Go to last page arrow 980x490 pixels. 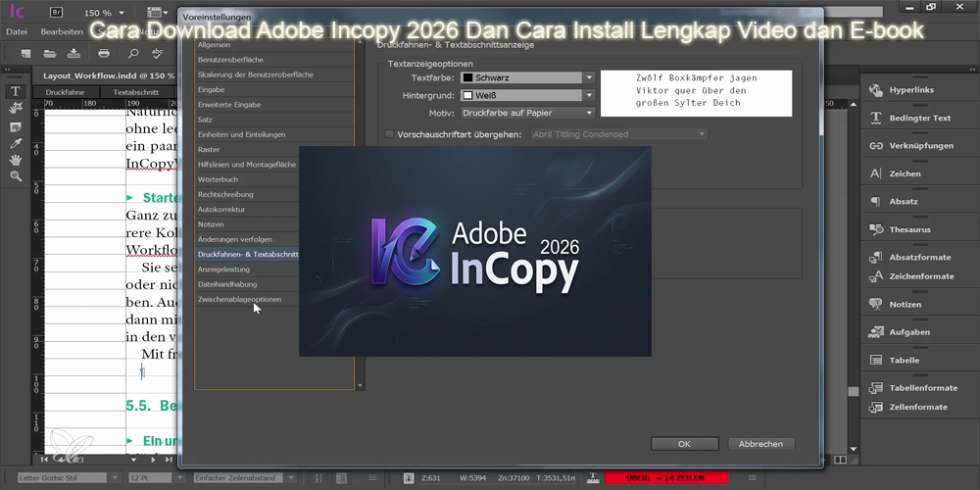(169, 460)
